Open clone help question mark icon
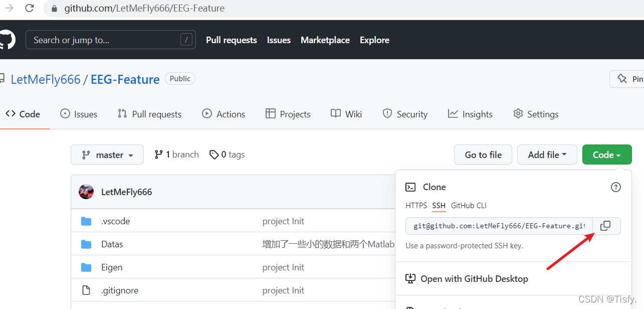Image resolution: width=644 pixels, height=309 pixels. tap(616, 187)
